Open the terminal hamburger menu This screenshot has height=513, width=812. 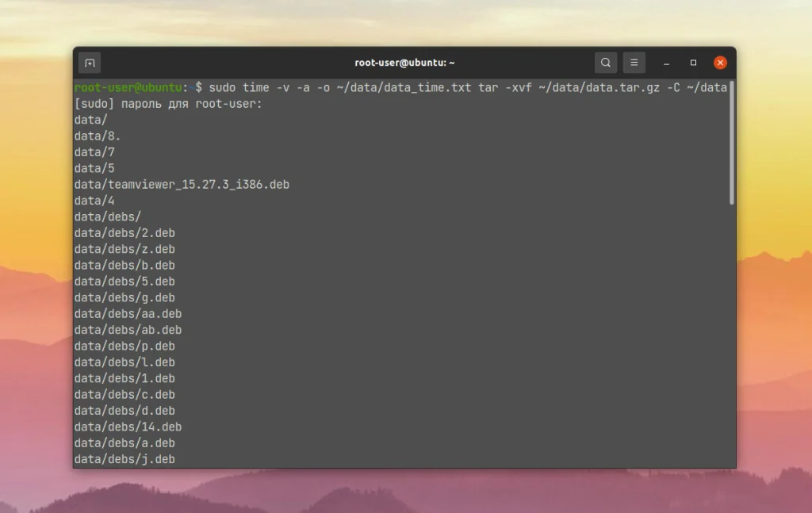634,62
